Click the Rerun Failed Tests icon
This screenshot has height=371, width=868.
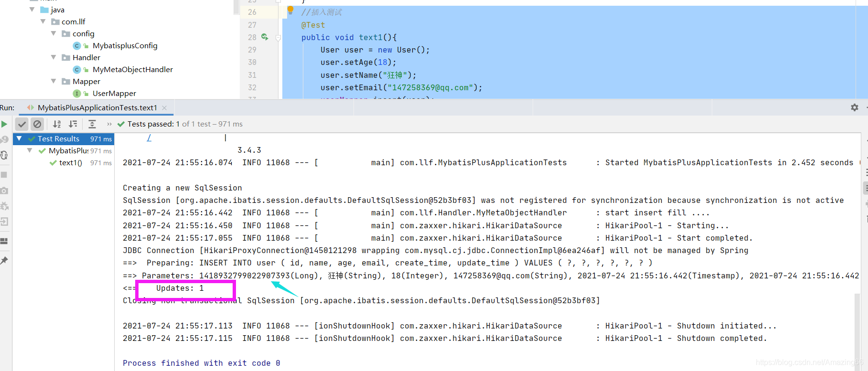(4, 139)
